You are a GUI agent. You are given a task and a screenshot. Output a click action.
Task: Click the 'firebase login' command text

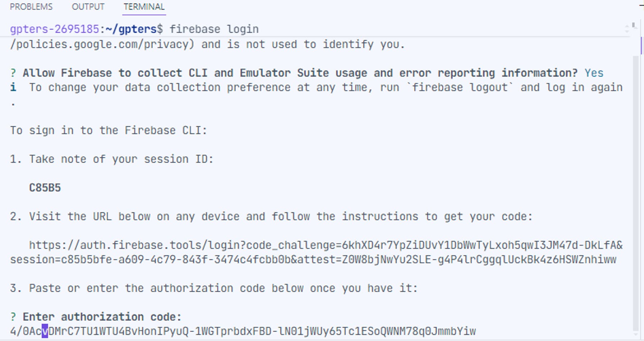click(x=214, y=29)
